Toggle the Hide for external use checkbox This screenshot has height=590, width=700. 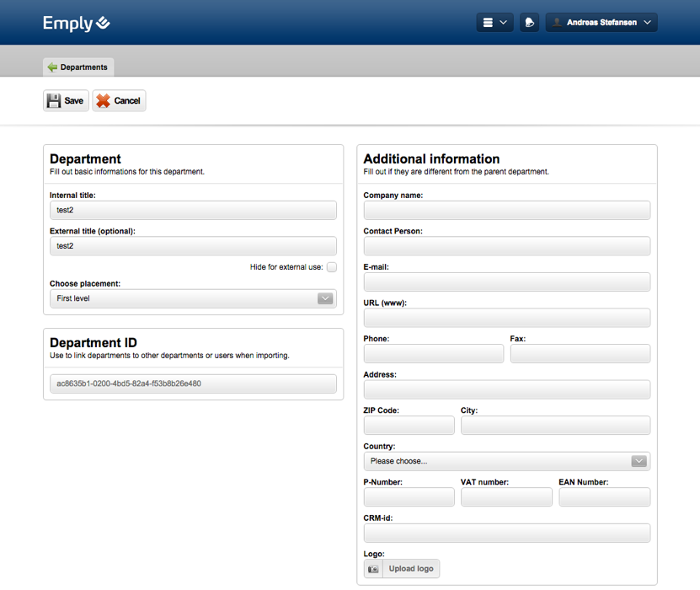(x=332, y=267)
